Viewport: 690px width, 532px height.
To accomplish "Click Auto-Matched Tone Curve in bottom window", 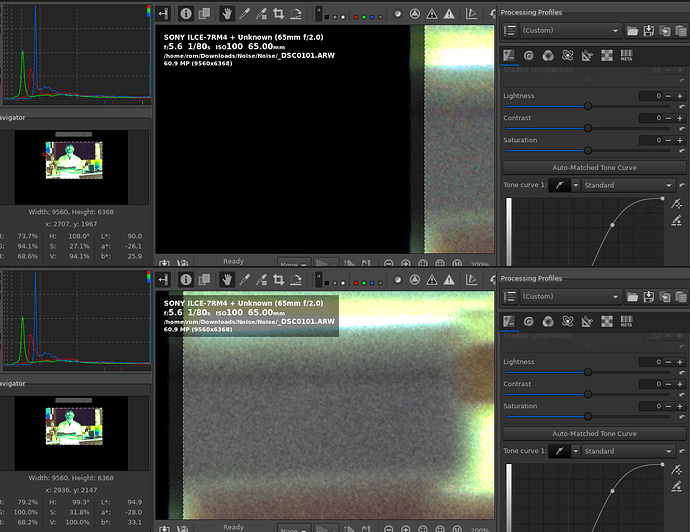I will coord(594,433).
